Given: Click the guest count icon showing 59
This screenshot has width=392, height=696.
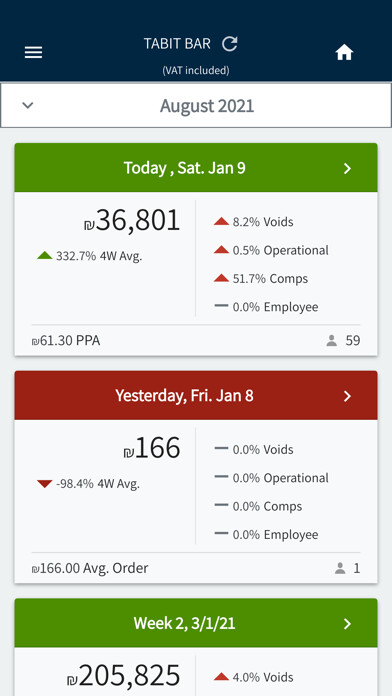Looking at the screenshot, I should pos(332,341).
